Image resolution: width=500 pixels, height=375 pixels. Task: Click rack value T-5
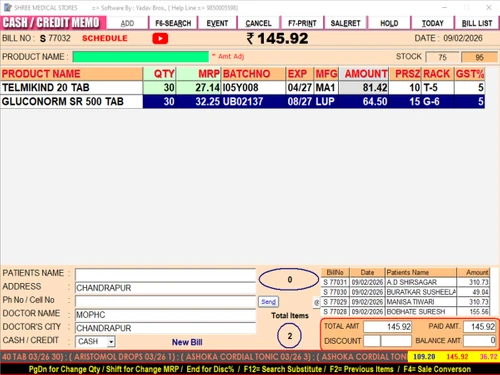(438, 88)
